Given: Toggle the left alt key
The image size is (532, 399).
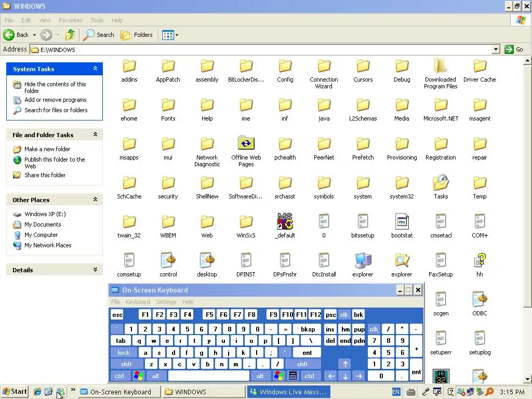Looking at the screenshot, I should click(x=155, y=376).
